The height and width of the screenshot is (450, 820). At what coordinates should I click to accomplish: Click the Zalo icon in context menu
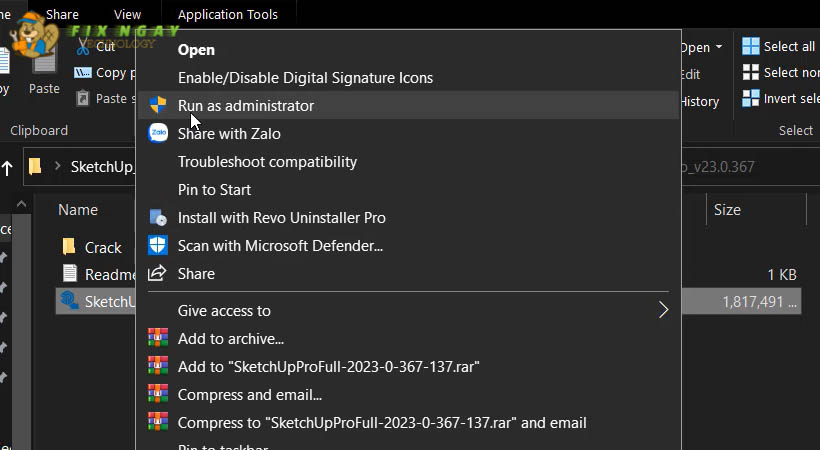[x=158, y=134]
